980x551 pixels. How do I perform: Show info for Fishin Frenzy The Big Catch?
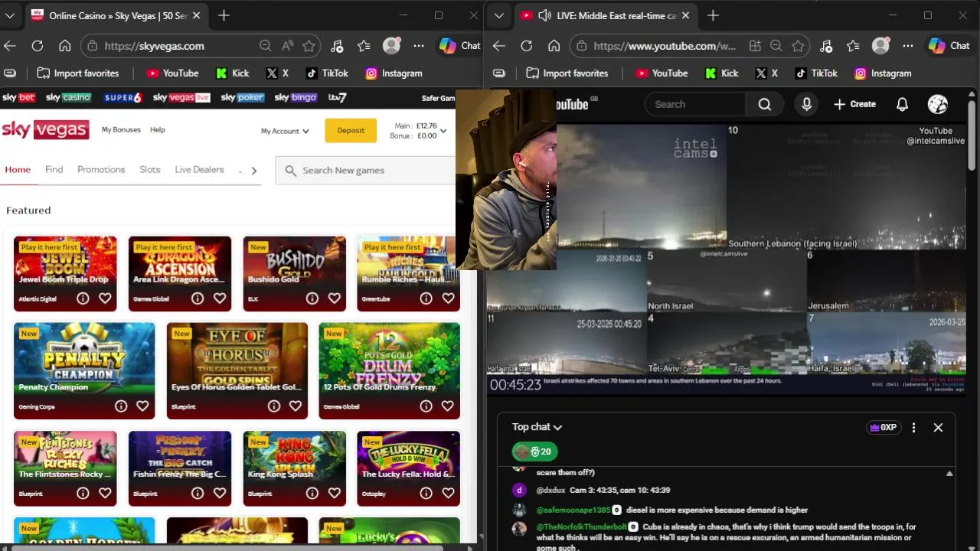(x=198, y=494)
